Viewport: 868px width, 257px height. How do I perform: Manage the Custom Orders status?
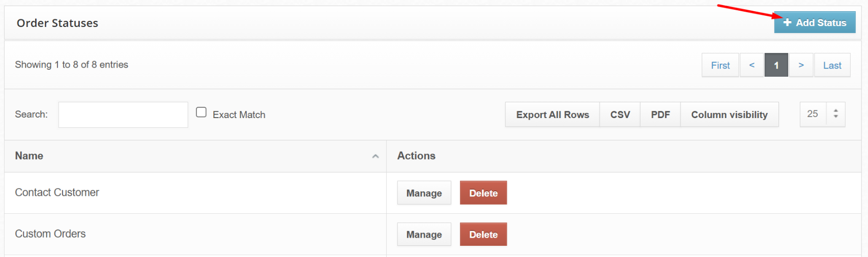424,234
